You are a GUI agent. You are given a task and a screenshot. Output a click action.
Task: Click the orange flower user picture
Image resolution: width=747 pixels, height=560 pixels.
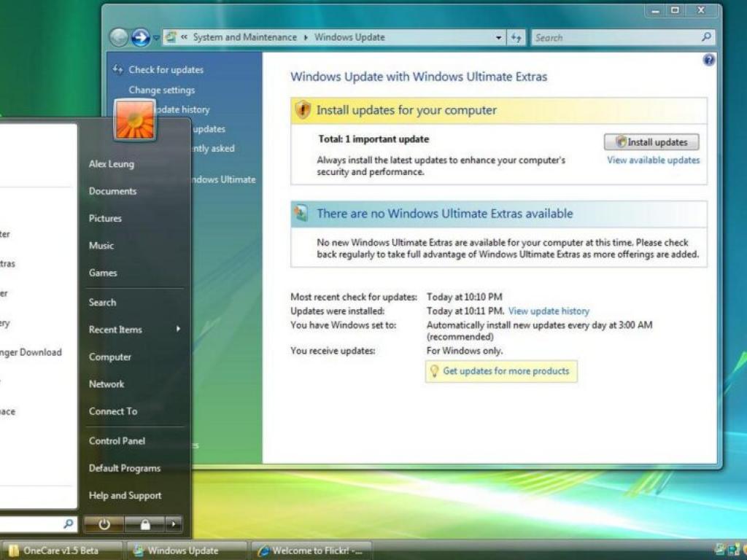click(135, 120)
